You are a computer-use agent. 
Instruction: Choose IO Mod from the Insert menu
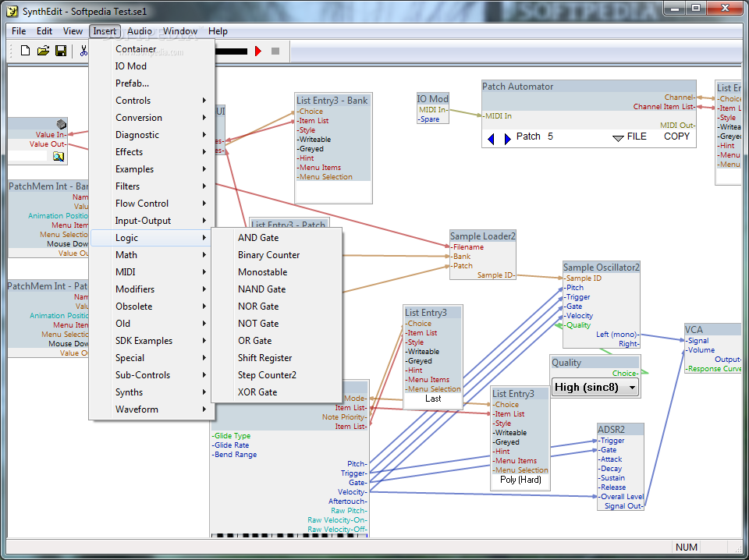click(152, 66)
